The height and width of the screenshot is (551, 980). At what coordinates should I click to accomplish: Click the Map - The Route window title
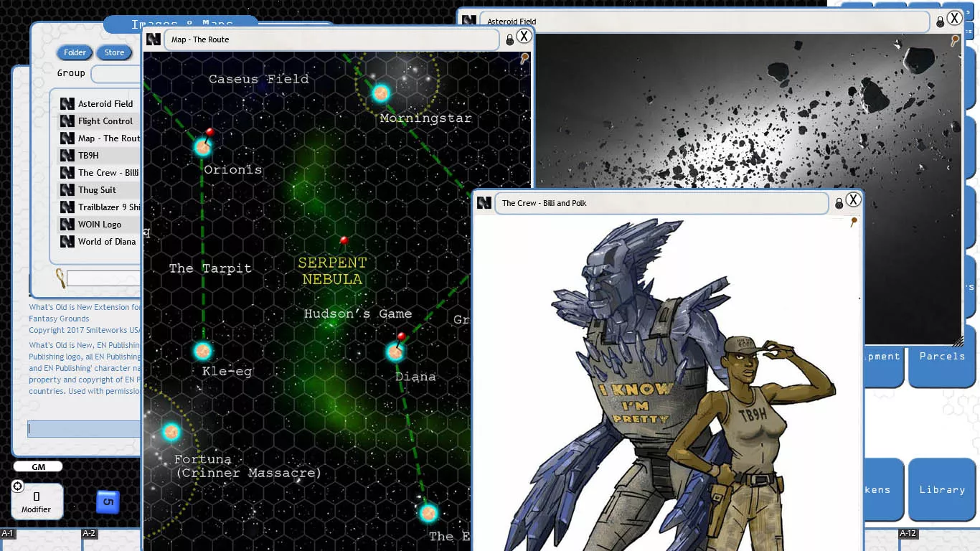(x=200, y=40)
